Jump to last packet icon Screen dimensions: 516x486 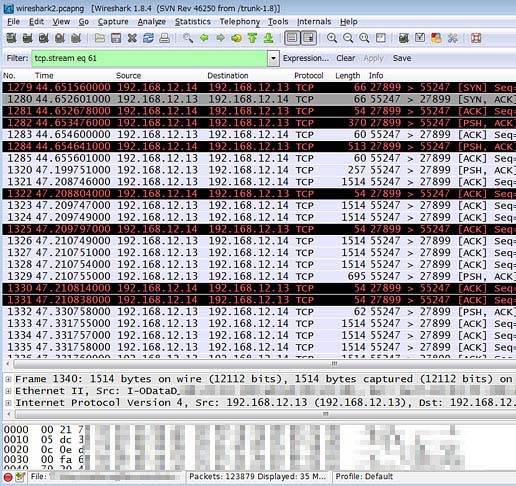[268, 38]
